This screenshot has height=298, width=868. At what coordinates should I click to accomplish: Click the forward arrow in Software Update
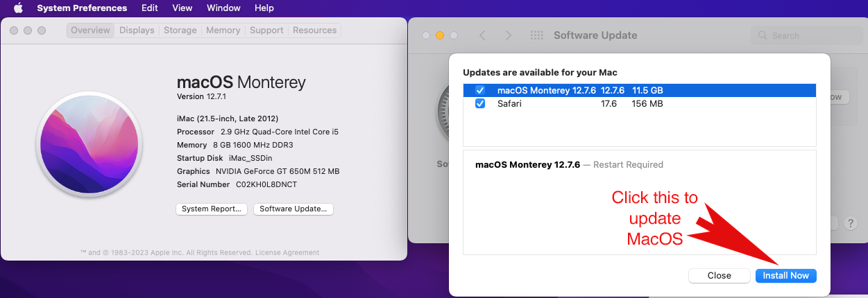coord(509,35)
